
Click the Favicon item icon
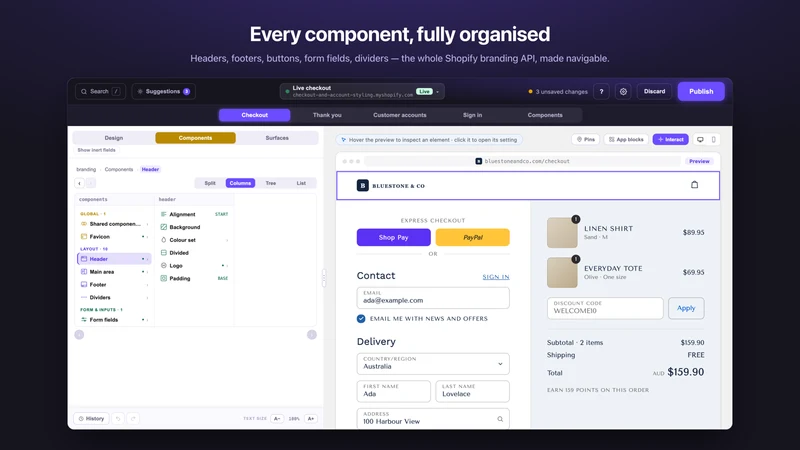pos(84,237)
